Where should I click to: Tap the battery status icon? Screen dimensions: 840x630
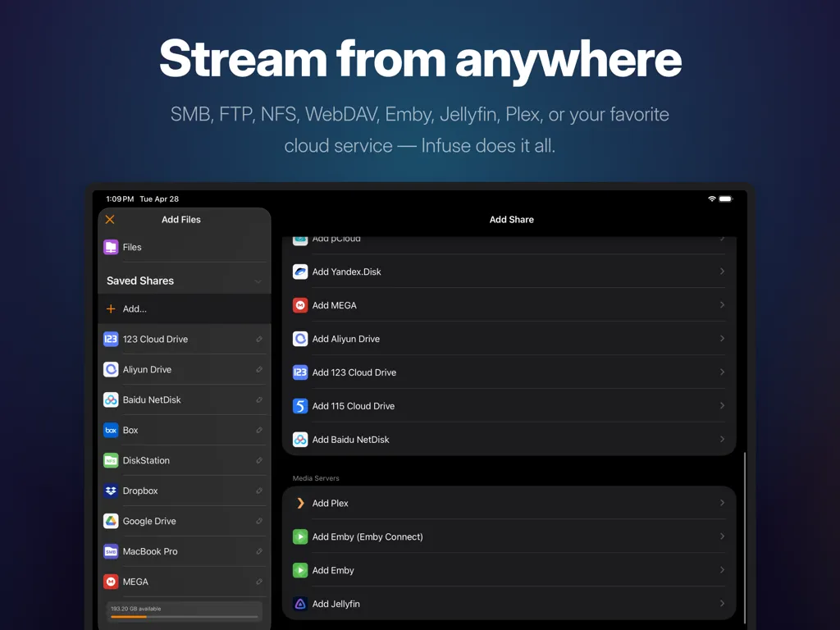click(726, 199)
